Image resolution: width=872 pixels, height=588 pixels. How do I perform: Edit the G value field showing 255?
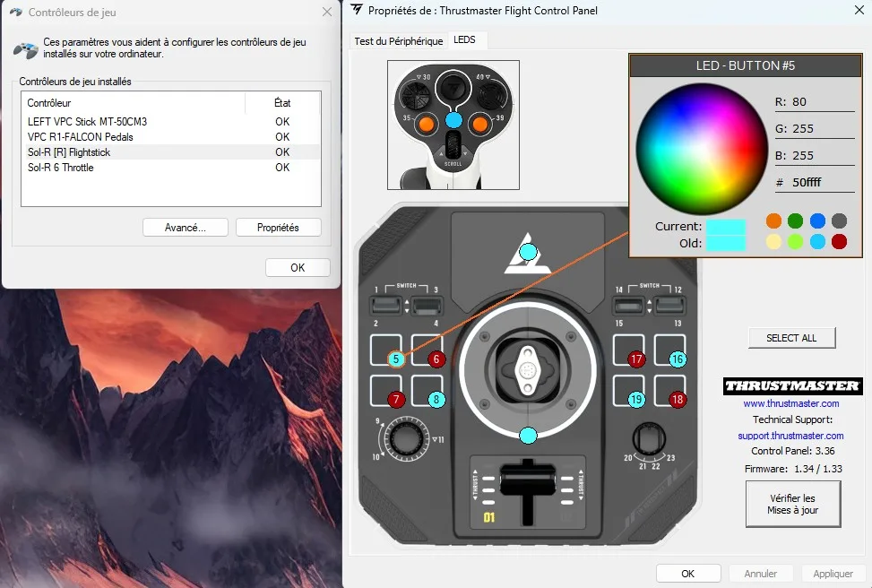point(815,128)
